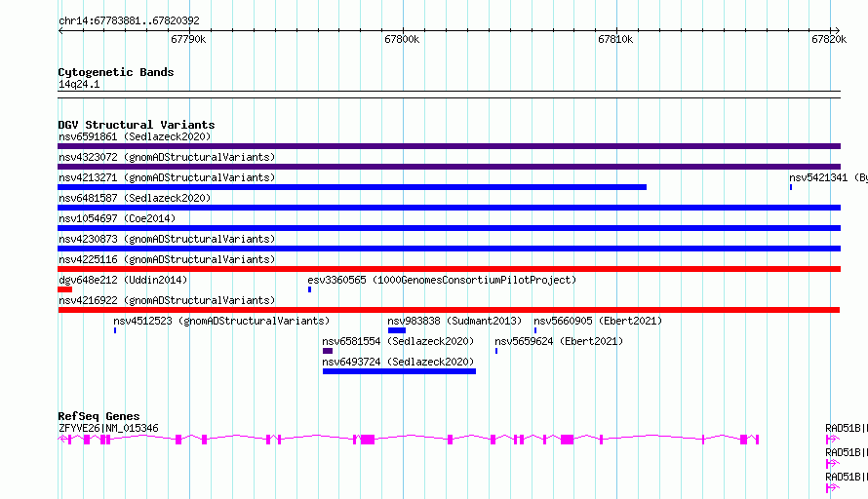This screenshot has width=868, height=499.
Task: Select the 14q24.1 band label
Action: 79,84
